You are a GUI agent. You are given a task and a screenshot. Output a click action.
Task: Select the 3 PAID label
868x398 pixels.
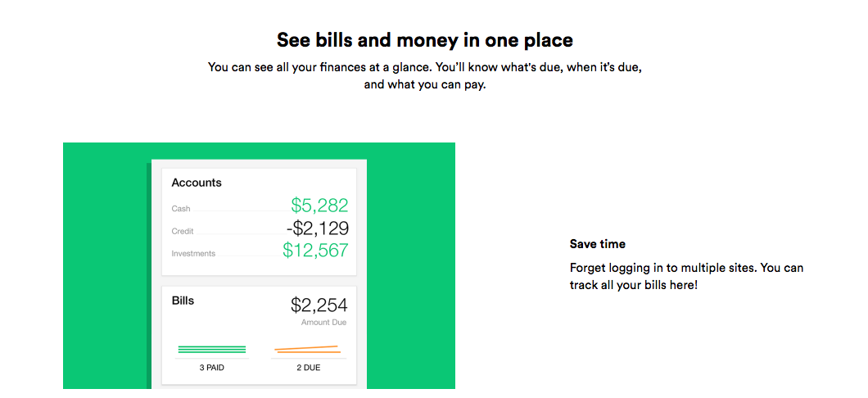click(x=212, y=368)
